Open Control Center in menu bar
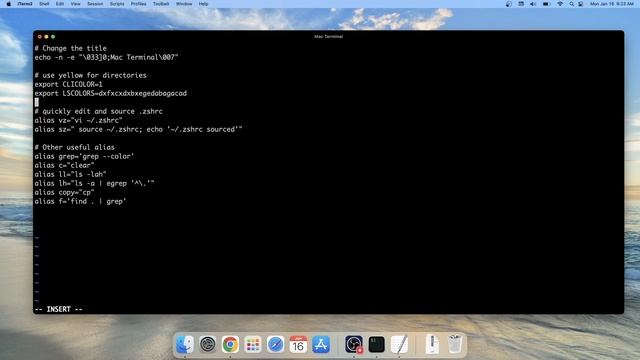 tap(580, 4)
